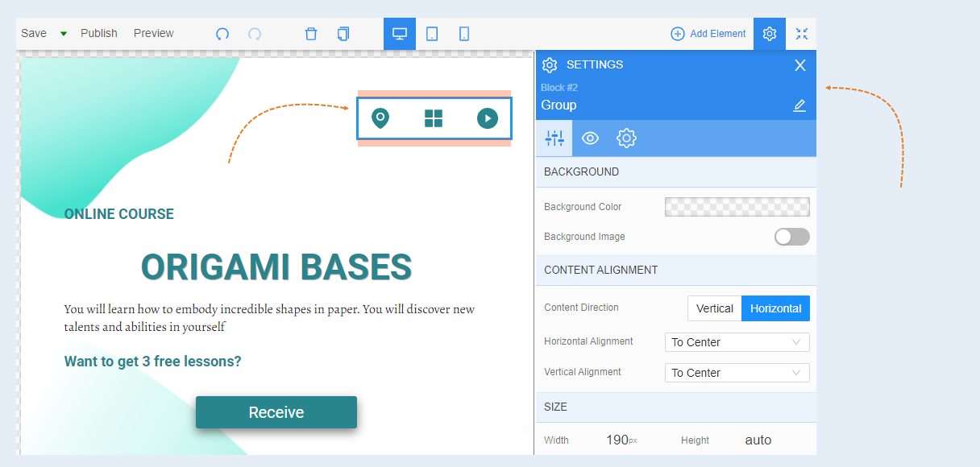The width and height of the screenshot is (980, 467).
Task: Toggle the settings gear in top toolbar
Action: point(770,34)
